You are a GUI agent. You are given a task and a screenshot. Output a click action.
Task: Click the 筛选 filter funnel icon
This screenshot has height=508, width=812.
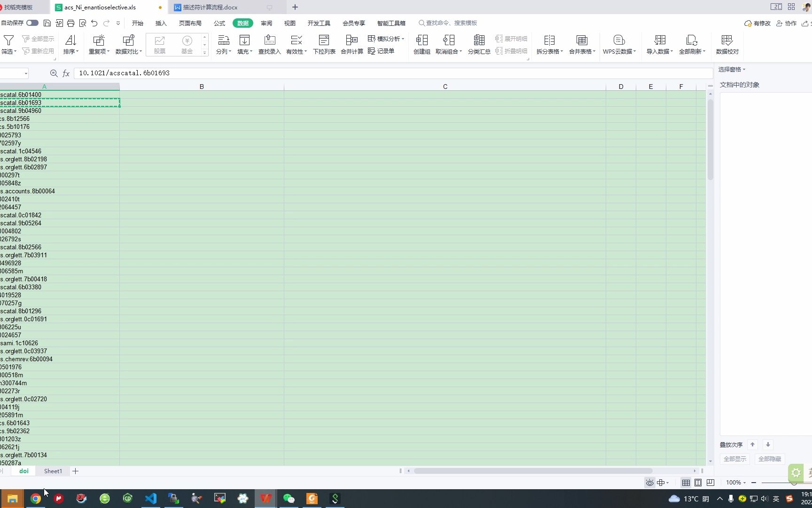(8, 40)
